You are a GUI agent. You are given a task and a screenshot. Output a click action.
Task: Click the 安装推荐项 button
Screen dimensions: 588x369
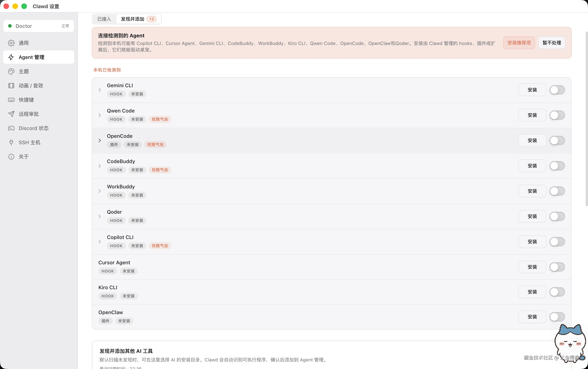(519, 43)
